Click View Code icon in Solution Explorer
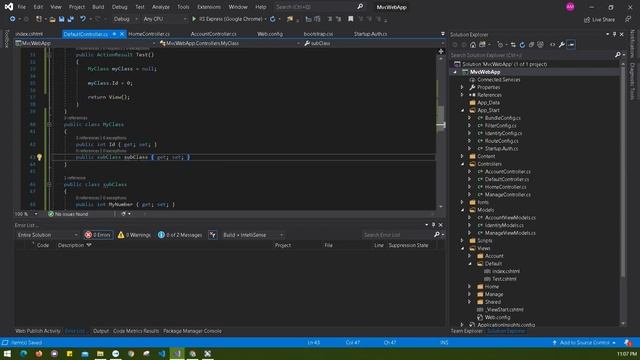640x360 pixels. tap(552, 45)
